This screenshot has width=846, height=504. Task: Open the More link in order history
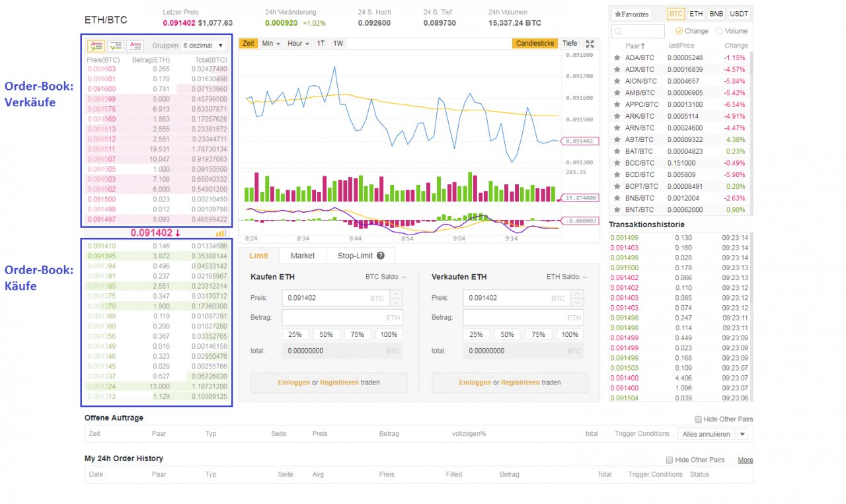pyautogui.click(x=745, y=460)
